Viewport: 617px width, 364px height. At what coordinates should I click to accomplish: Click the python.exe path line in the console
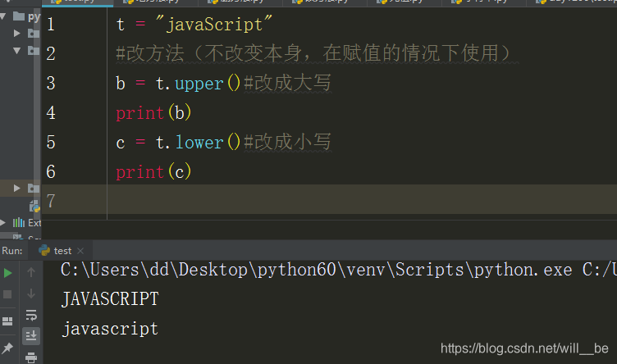click(x=338, y=270)
